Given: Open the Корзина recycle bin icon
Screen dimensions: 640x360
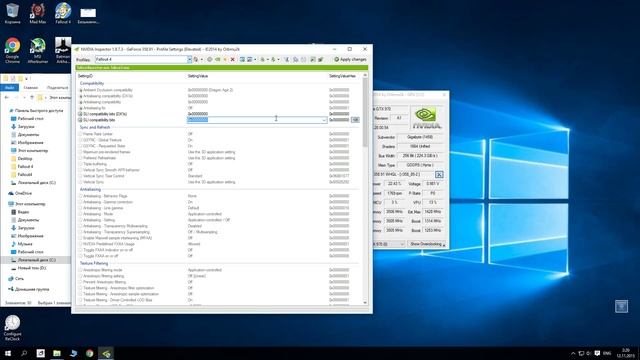Looking at the screenshot, I should pyautogui.click(x=12, y=13).
